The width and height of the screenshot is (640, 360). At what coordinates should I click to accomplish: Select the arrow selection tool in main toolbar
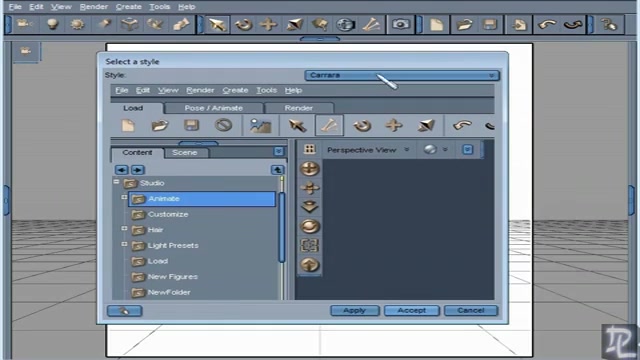pyautogui.click(x=217, y=24)
